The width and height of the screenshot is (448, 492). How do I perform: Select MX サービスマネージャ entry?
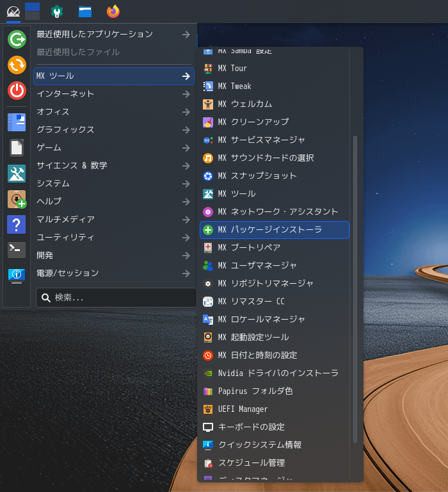(275, 140)
